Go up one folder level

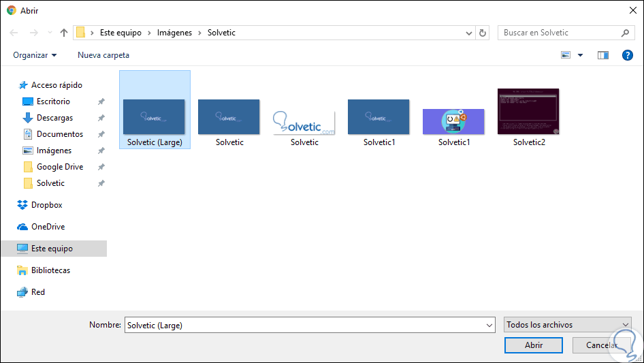coord(64,33)
